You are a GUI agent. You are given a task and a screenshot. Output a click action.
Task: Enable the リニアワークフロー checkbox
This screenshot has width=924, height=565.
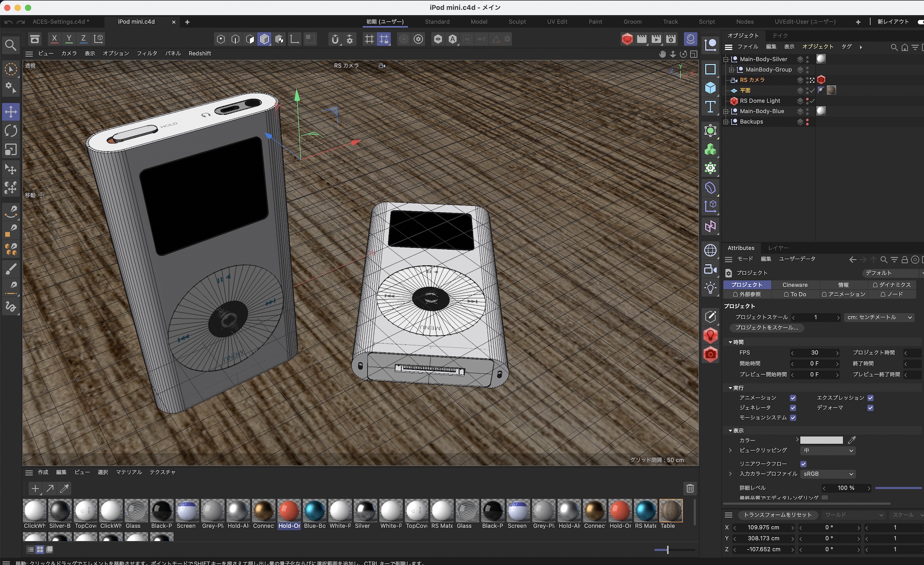(x=804, y=464)
